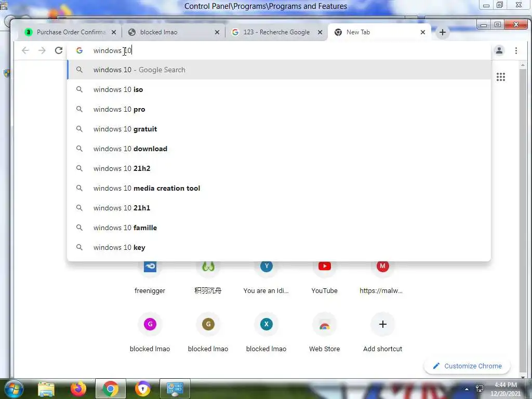This screenshot has width=532, height=399.
Task: Open a new tab with plus button
Action: coord(443,32)
